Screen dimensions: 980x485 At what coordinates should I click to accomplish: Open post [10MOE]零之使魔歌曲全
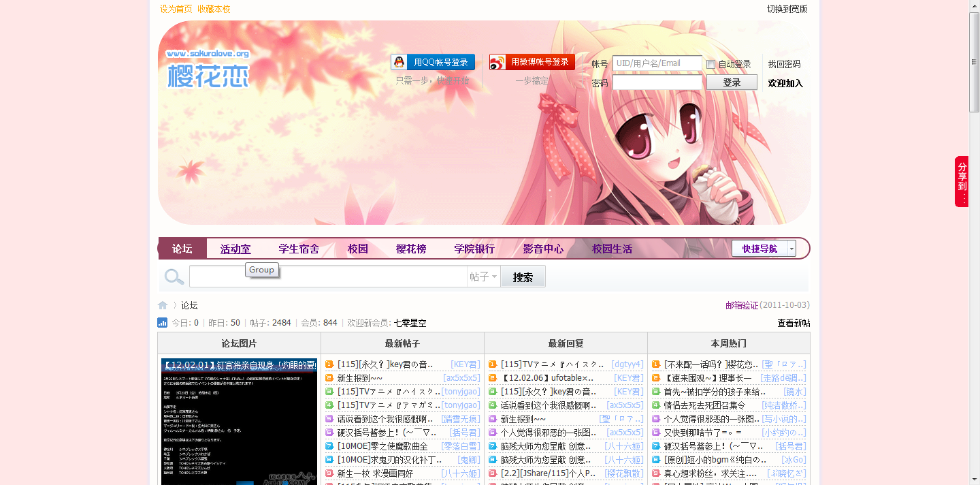point(382,446)
